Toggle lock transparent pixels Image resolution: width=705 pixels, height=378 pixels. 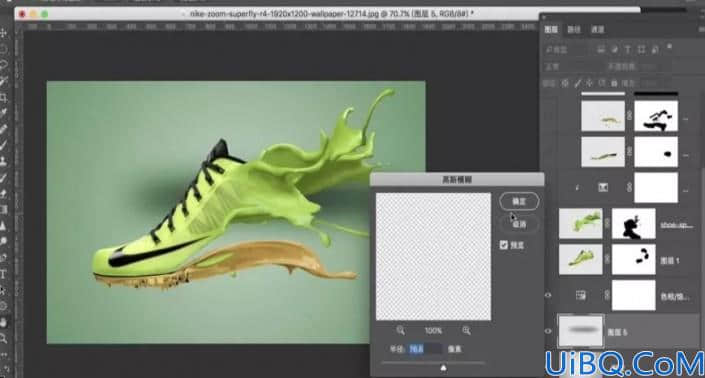pyautogui.click(x=565, y=83)
